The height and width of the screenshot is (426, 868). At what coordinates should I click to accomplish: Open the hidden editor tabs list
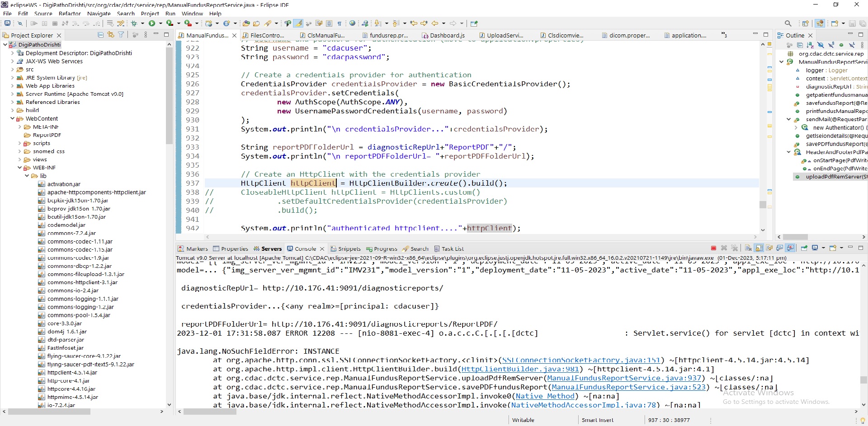click(724, 35)
